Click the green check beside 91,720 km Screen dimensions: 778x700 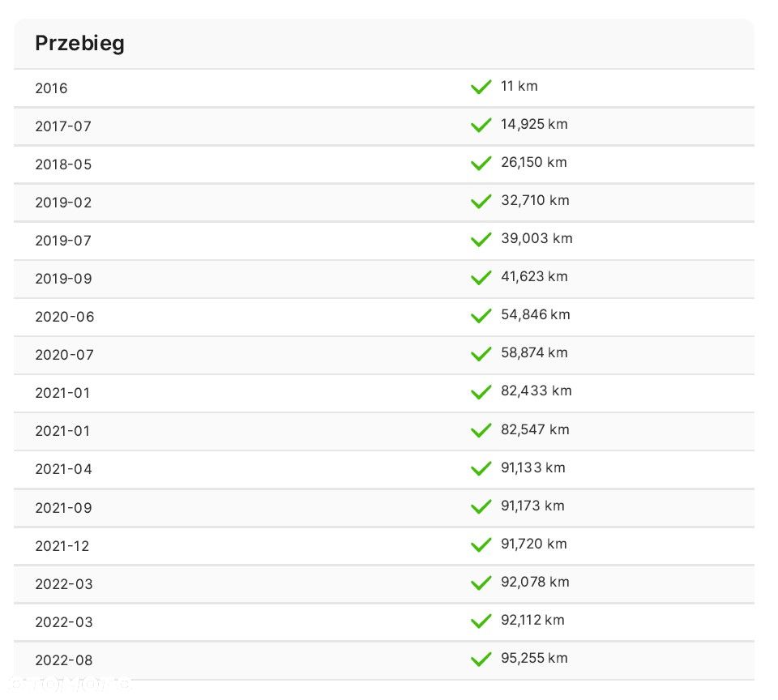[481, 544]
